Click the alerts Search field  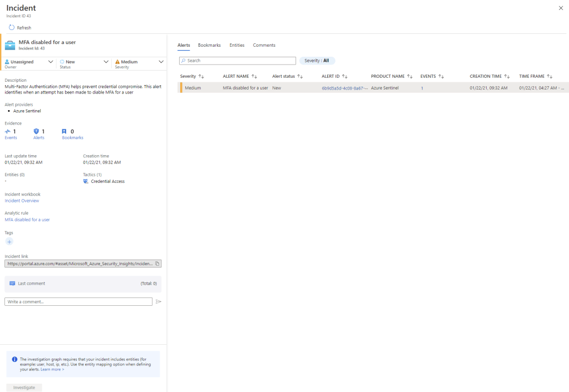point(238,61)
